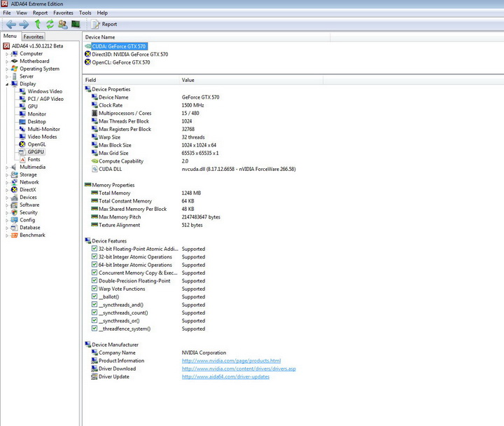Expand the Motherboard tree node
The height and width of the screenshot is (426, 504).
click(x=7, y=62)
